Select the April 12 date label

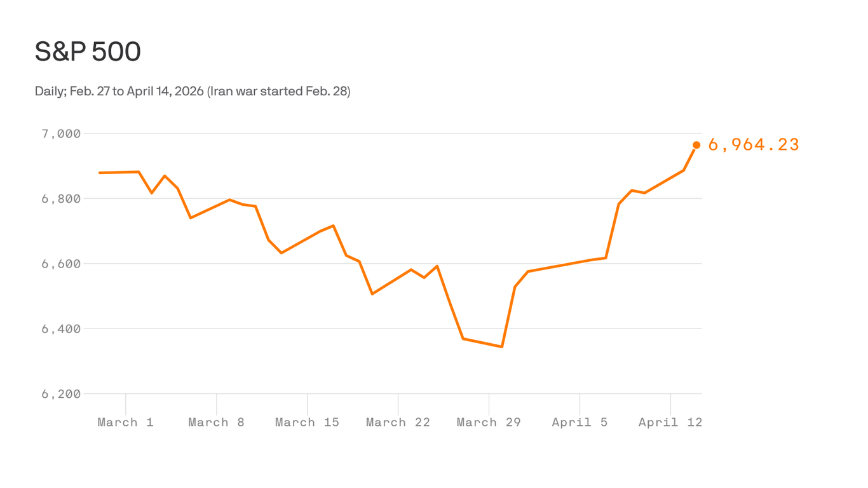[670, 423]
